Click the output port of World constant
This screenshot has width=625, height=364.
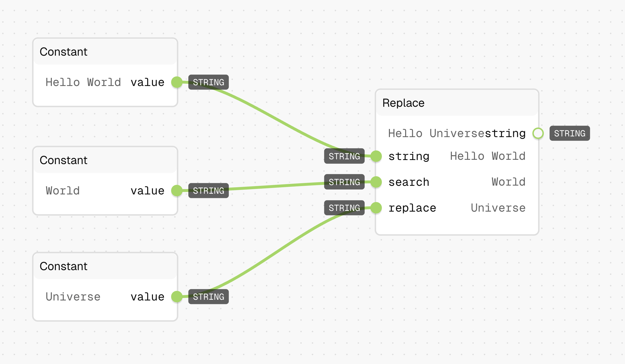coord(177,190)
